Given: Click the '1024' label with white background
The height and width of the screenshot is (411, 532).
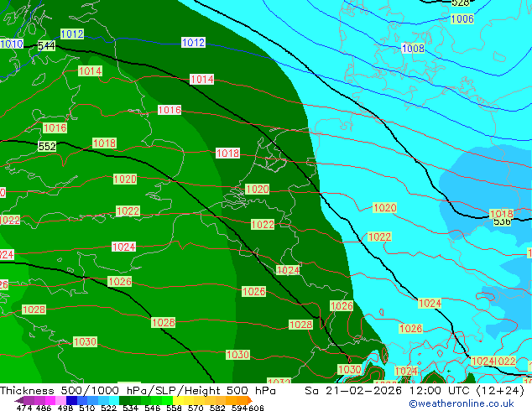Looking at the screenshot, I should click(x=124, y=247).
